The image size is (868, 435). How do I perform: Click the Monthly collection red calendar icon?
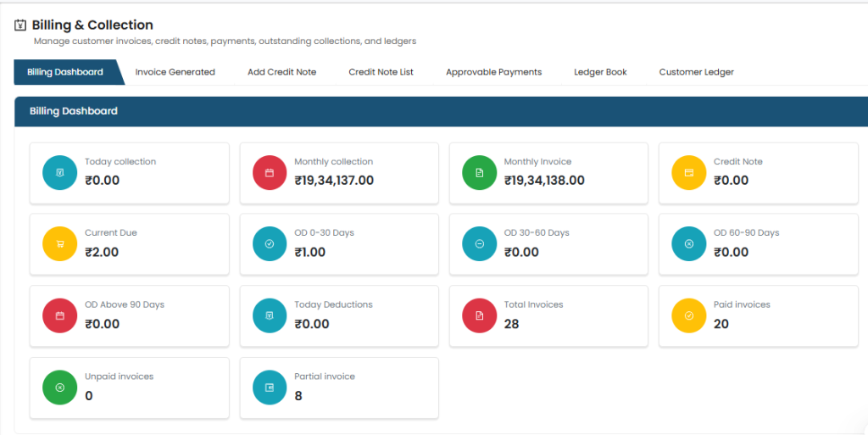point(270,173)
